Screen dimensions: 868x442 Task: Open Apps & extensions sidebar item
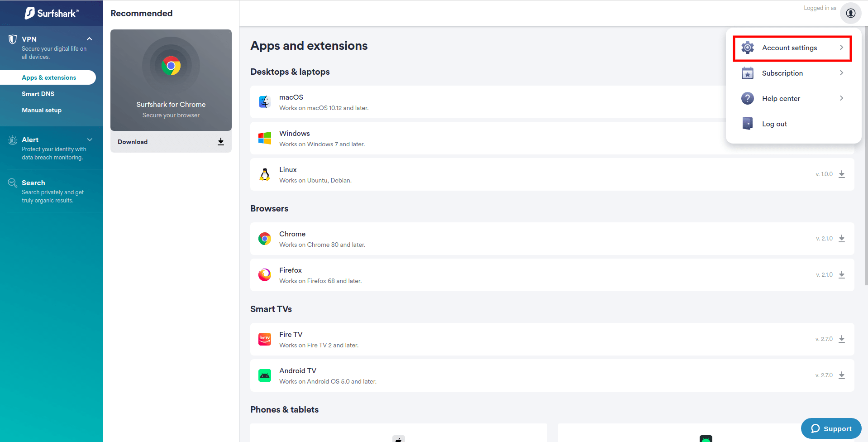click(x=48, y=77)
